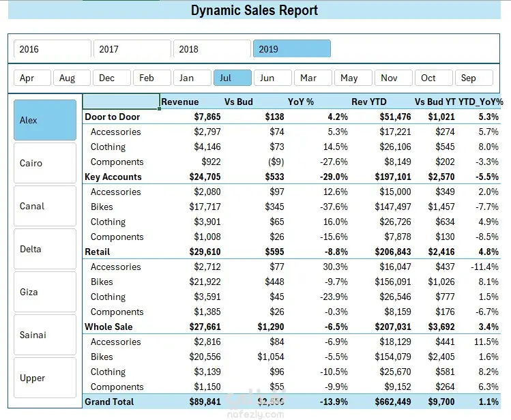This screenshot has height=420, width=511.
Task: Toggle the highlighted Jul month slicer
Action: (233, 78)
